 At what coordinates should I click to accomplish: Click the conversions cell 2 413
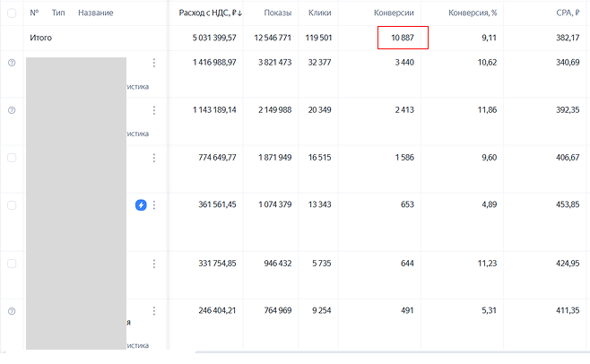point(404,110)
